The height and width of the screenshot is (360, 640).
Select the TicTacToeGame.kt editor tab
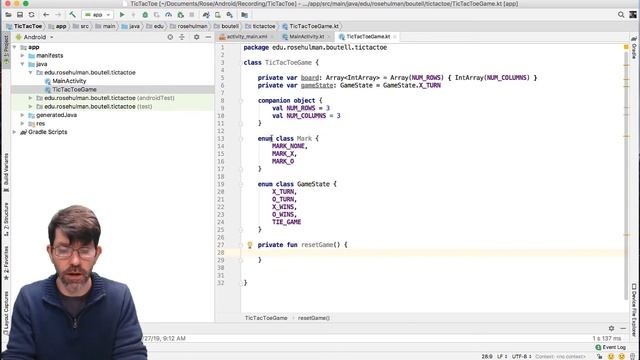(x=368, y=37)
